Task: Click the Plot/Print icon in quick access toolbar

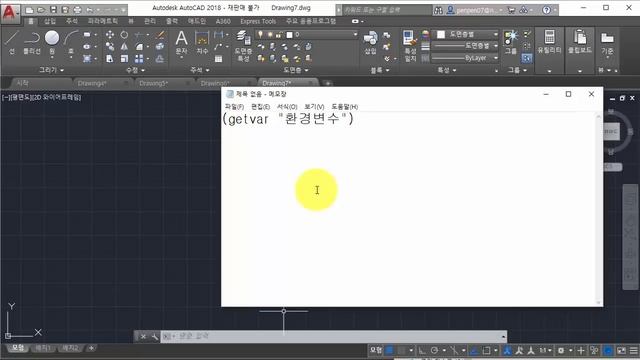Action: pyautogui.click(x=77, y=9)
